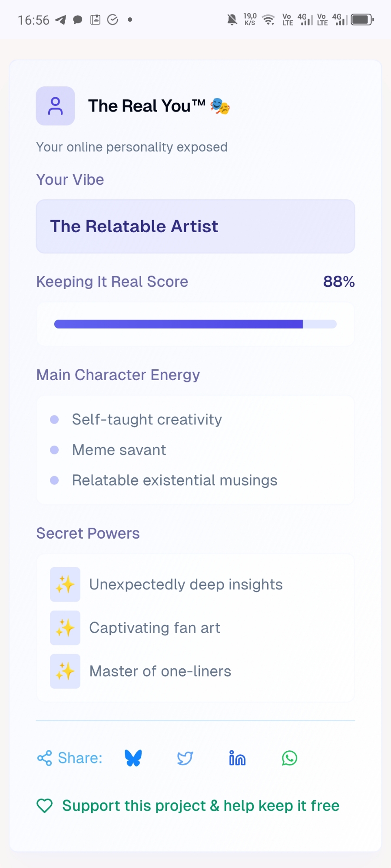Tap the share nodes icon
Image resolution: width=391 pixels, height=868 pixels.
click(x=44, y=758)
